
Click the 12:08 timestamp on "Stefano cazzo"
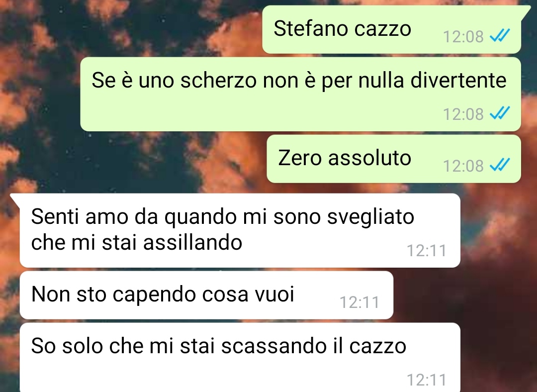(463, 36)
